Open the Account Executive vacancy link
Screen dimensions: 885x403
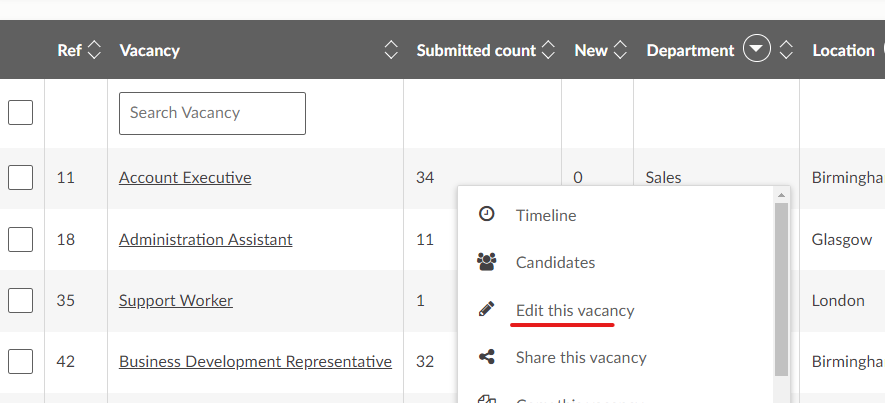pyautogui.click(x=185, y=178)
